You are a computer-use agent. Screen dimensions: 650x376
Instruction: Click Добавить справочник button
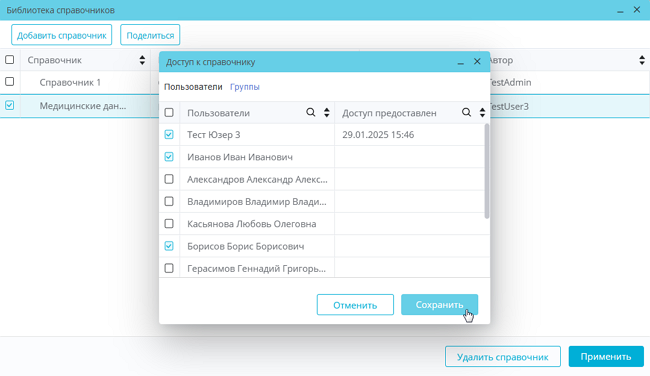[x=62, y=35]
